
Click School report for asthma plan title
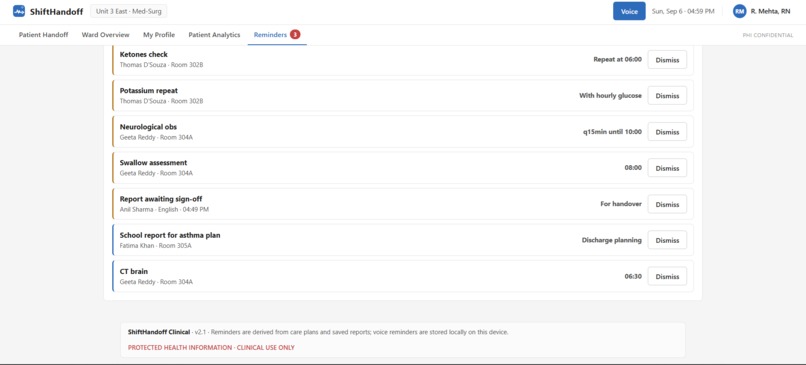tap(170, 235)
